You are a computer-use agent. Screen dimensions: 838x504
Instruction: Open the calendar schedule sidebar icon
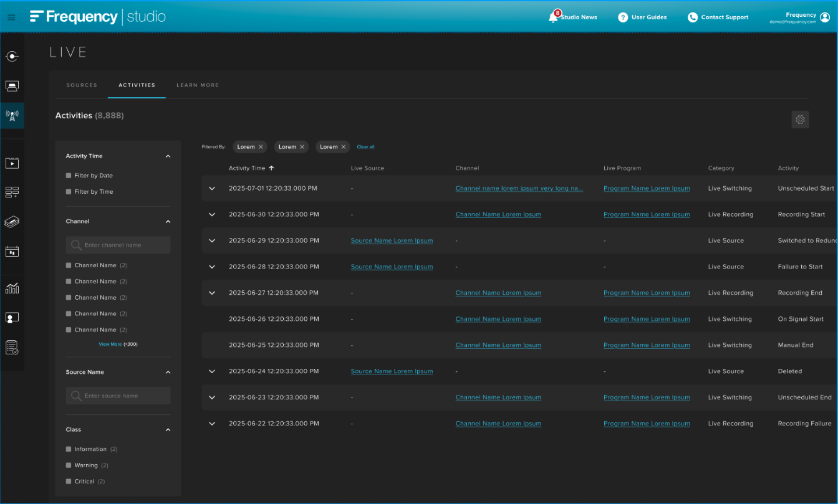[12, 252]
